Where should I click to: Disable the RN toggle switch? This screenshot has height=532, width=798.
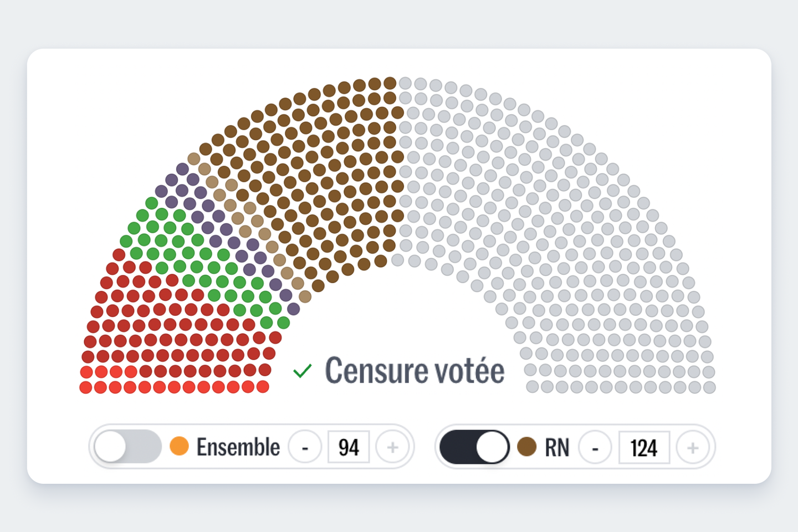[475, 447]
